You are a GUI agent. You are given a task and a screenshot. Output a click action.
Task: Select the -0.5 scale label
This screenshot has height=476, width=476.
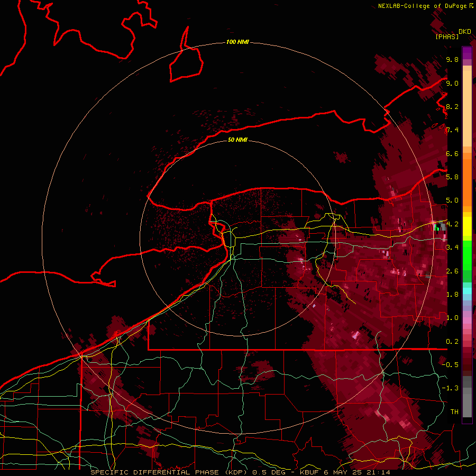click(450, 365)
